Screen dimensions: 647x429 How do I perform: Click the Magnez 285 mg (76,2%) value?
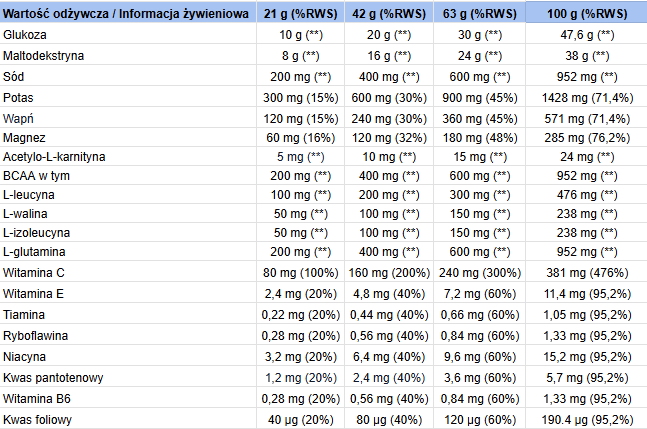(x=586, y=137)
